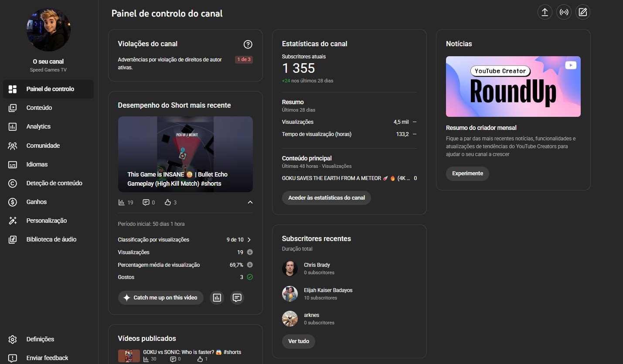Image resolution: width=623 pixels, height=364 pixels.
Task: Expand Classificação por visualizações chevron
Action: pos(249,240)
